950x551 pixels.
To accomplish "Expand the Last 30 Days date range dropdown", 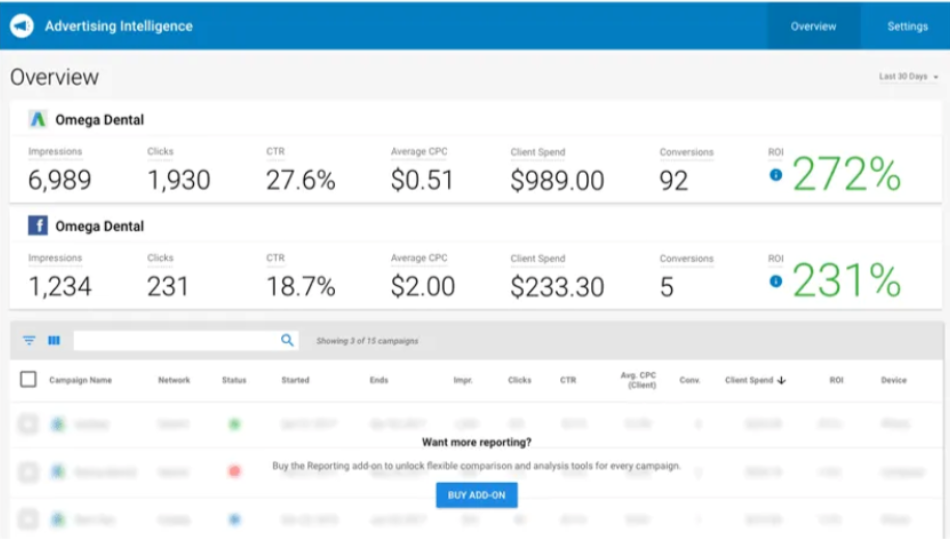I will (908, 77).
